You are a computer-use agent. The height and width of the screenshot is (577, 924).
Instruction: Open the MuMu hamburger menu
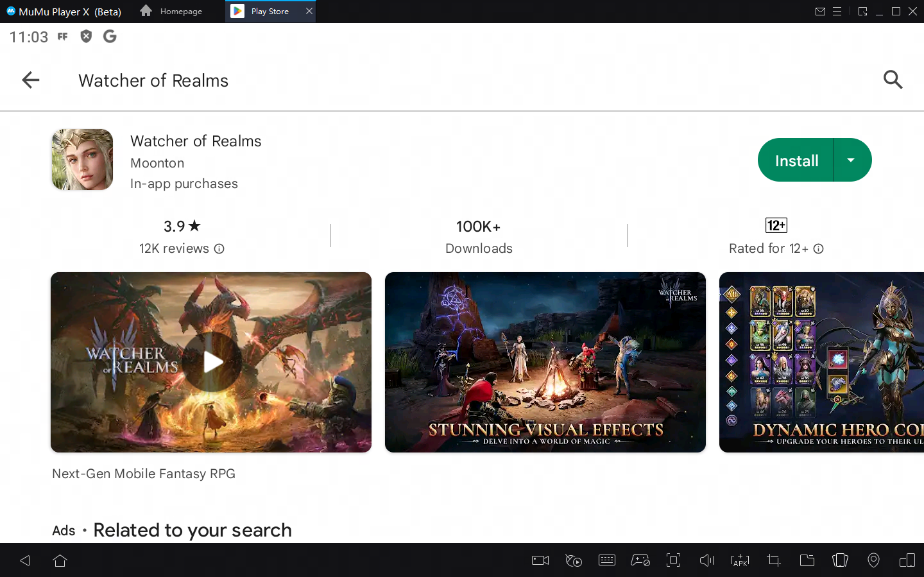point(837,12)
